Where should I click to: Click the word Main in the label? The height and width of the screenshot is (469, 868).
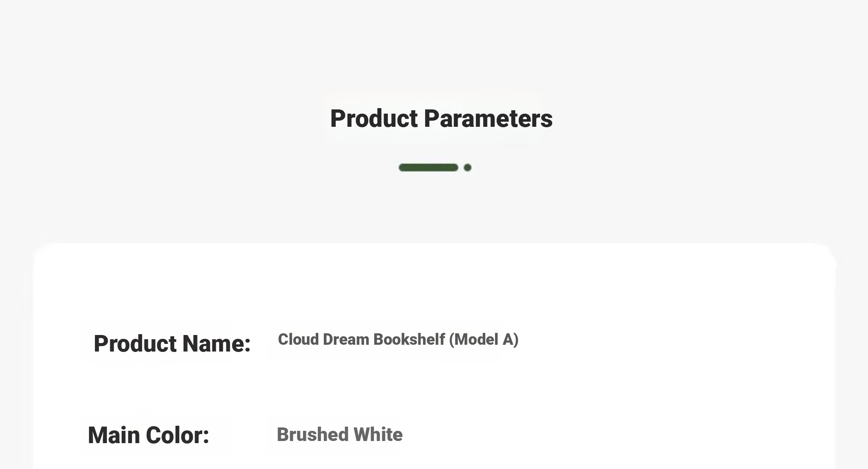[x=114, y=435]
